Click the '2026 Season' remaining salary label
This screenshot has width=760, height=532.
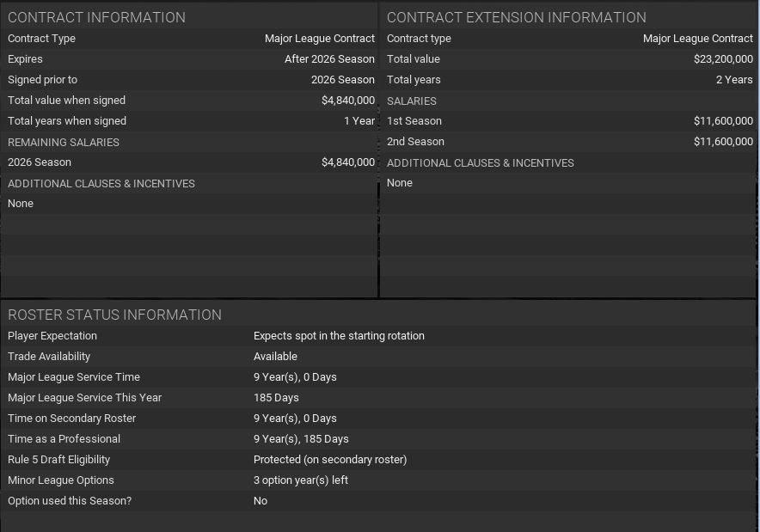pos(40,162)
